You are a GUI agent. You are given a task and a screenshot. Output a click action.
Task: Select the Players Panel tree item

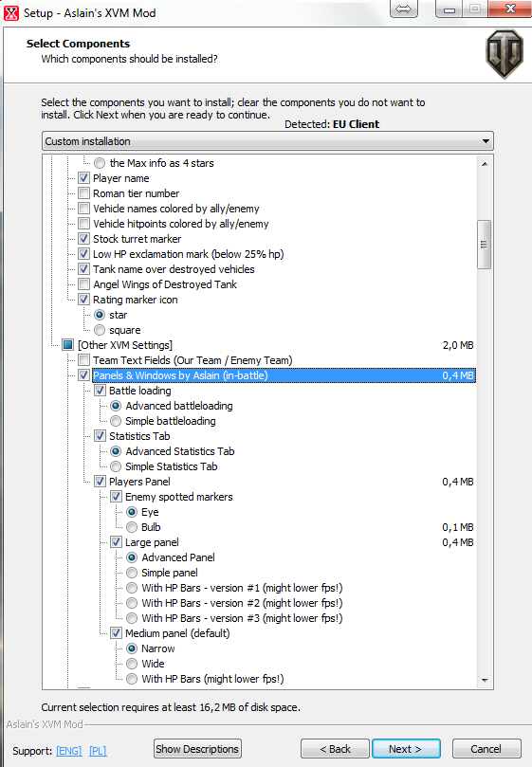(139, 482)
